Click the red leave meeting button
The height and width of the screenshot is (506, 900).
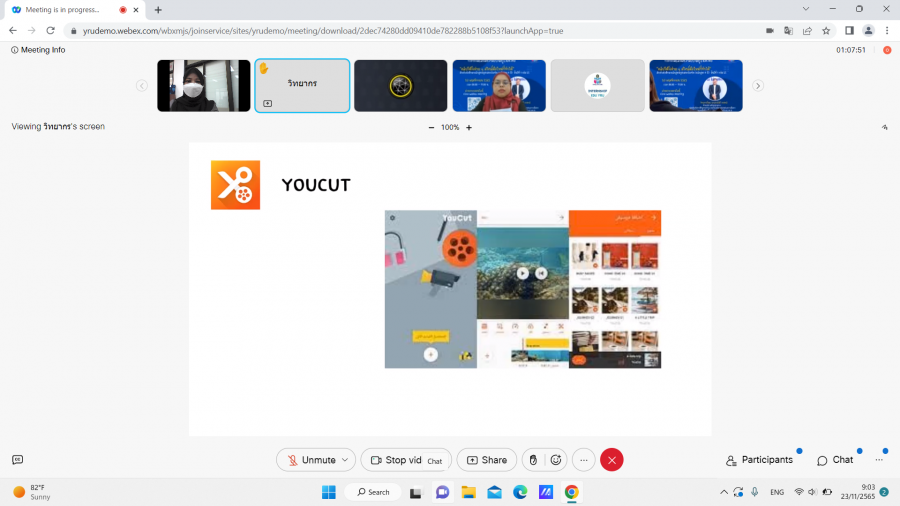pos(612,460)
